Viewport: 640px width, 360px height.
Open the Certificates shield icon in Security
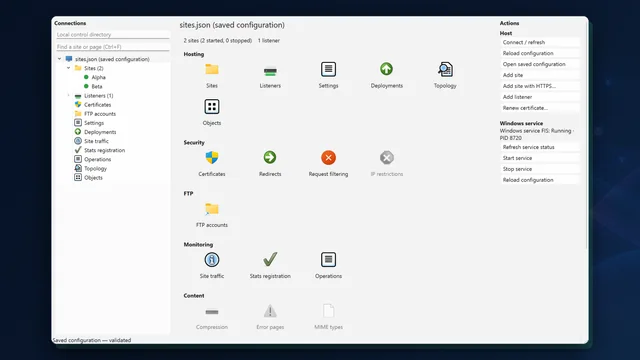pos(212,158)
